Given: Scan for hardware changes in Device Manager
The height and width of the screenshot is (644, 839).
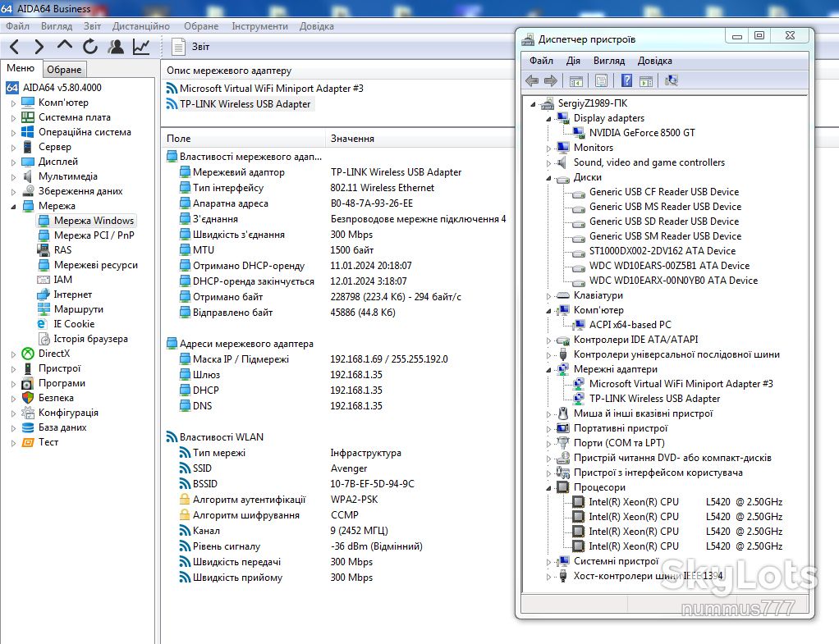Looking at the screenshot, I should click(x=671, y=80).
